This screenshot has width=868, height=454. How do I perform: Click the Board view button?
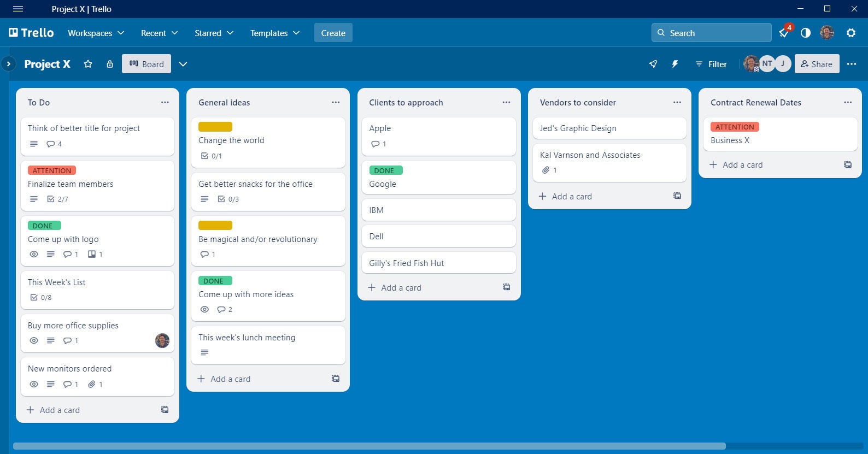point(146,64)
